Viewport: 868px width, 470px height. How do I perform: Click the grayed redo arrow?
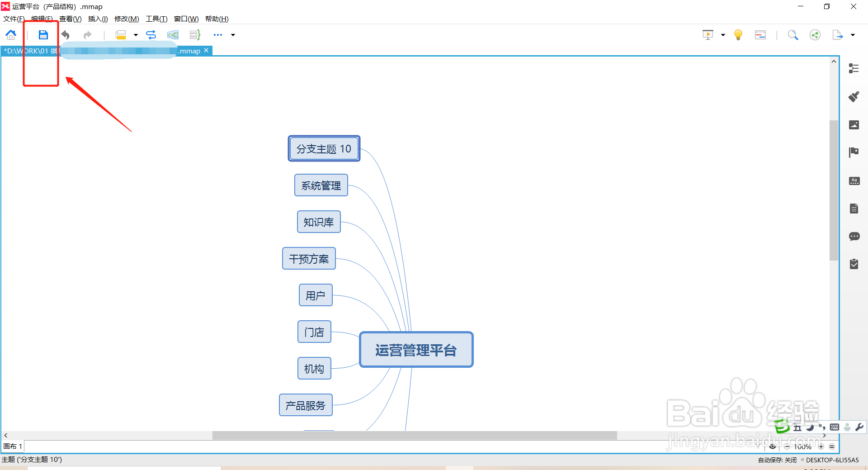(87, 35)
